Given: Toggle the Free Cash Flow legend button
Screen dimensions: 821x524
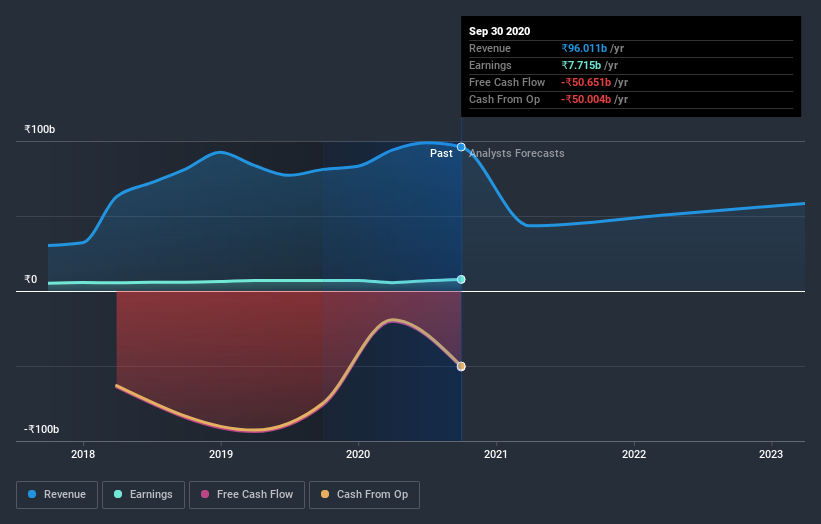Looking at the screenshot, I should [x=247, y=495].
